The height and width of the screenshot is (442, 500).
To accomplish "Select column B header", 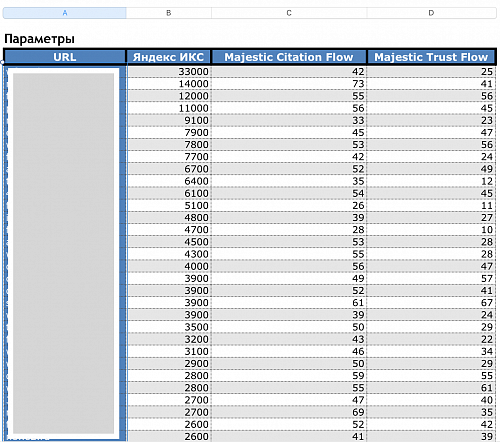I will (169, 13).
